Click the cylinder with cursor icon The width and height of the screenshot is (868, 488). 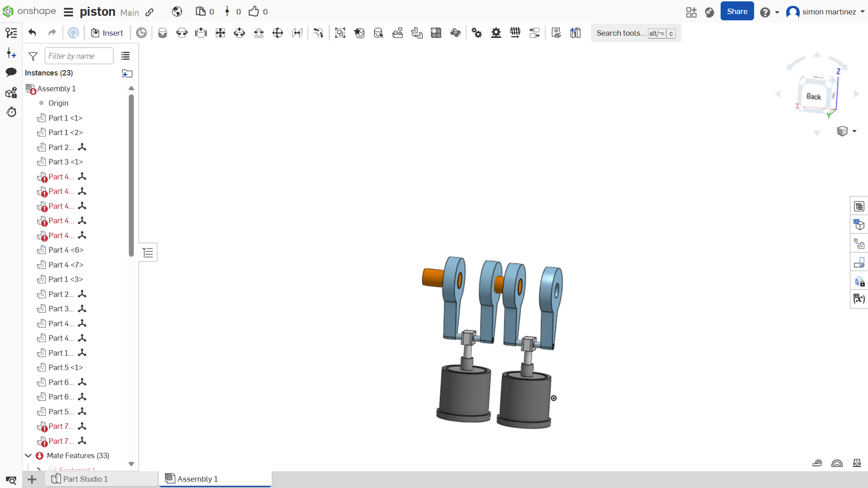click(x=378, y=33)
